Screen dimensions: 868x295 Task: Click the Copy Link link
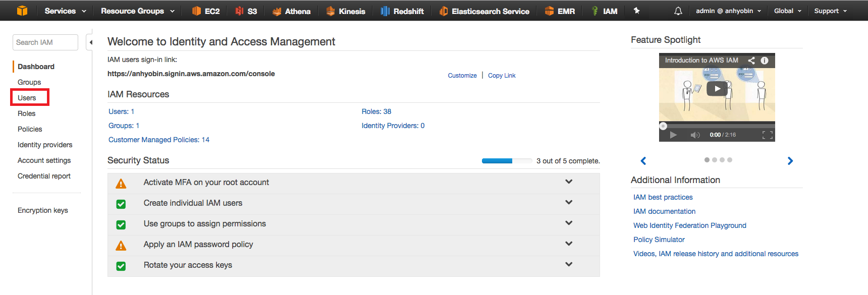point(502,76)
